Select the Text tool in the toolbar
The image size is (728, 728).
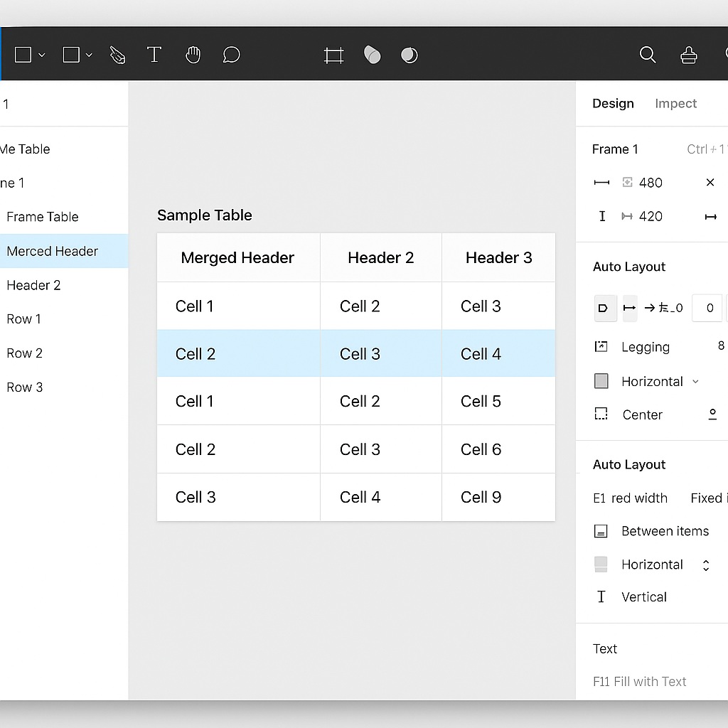(154, 54)
